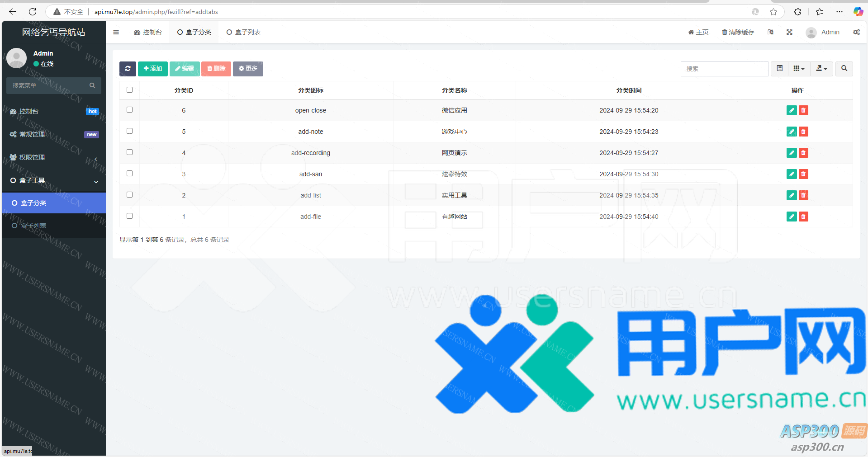
Task: Open the export data dropdown
Action: tap(821, 69)
